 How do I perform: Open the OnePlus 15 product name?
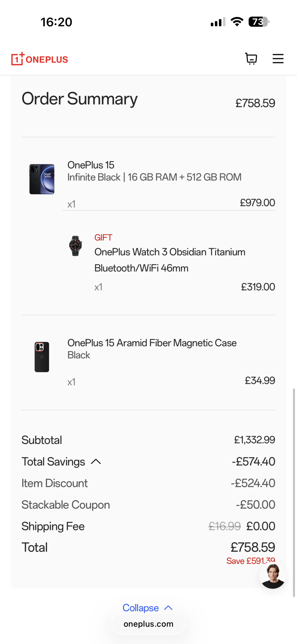point(91,165)
